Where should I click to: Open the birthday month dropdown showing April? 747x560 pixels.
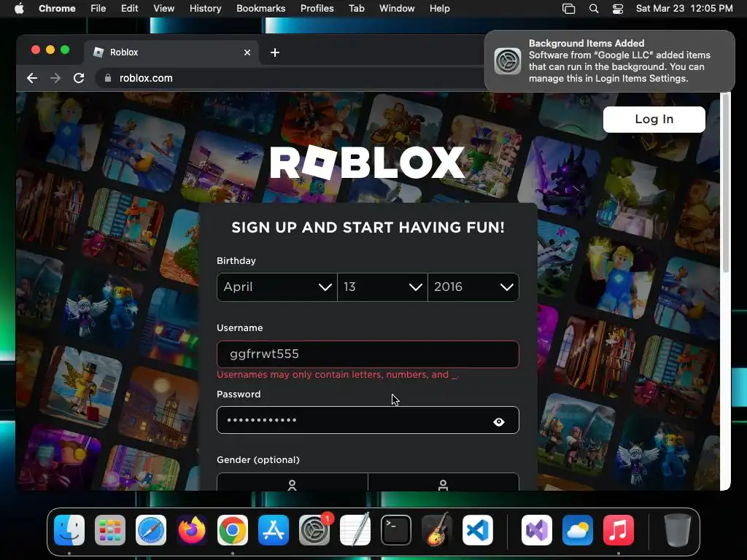(276, 287)
